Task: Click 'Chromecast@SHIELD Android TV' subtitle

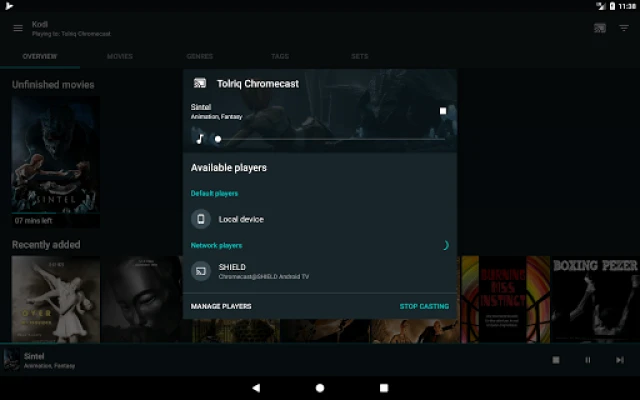Action: [264, 277]
